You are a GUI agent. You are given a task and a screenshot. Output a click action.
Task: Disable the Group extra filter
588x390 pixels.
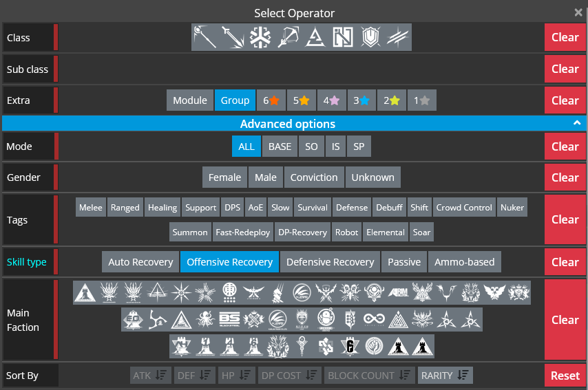coord(235,100)
